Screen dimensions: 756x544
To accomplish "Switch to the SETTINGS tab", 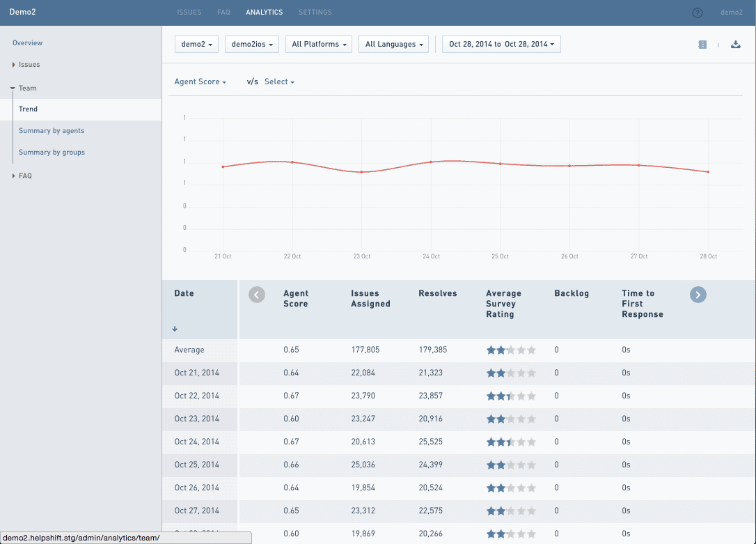I will tap(315, 12).
